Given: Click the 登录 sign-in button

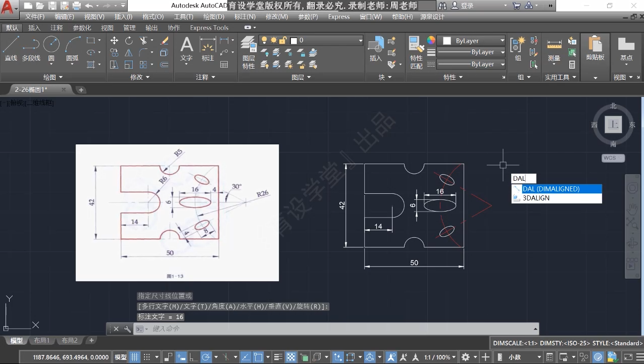Looking at the screenshot, I should (x=462, y=6).
